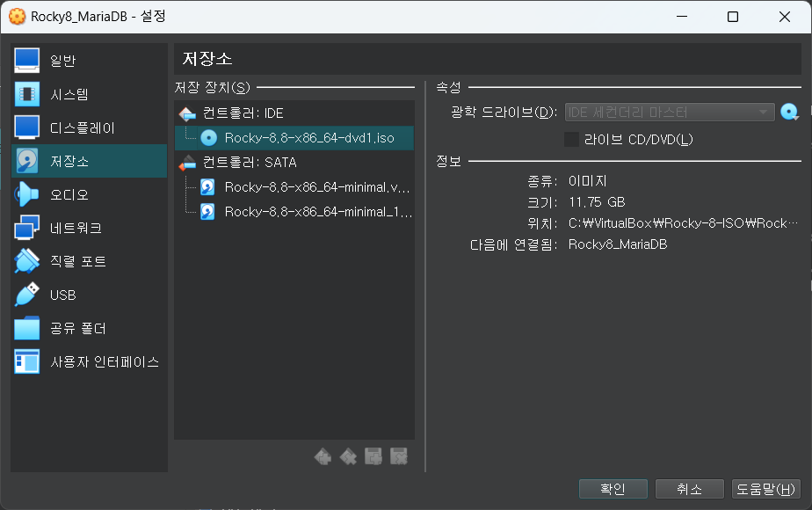
Task: Open the 시스템 settings category
Action: (89, 94)
